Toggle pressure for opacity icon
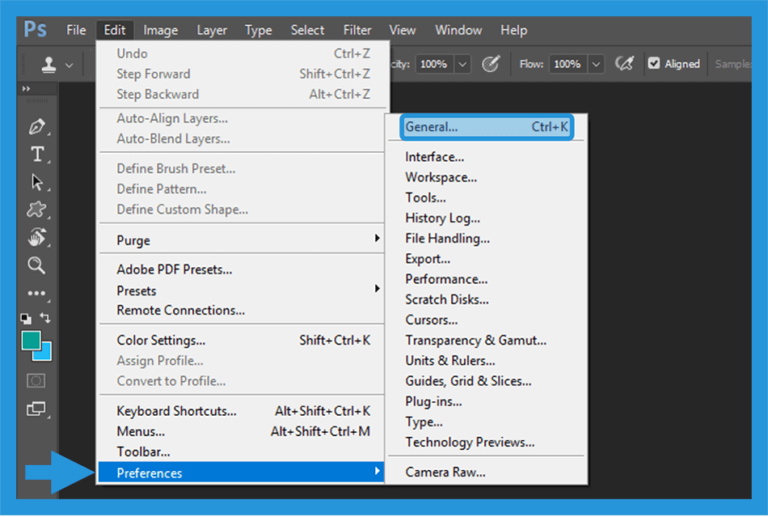 [490, 64]
